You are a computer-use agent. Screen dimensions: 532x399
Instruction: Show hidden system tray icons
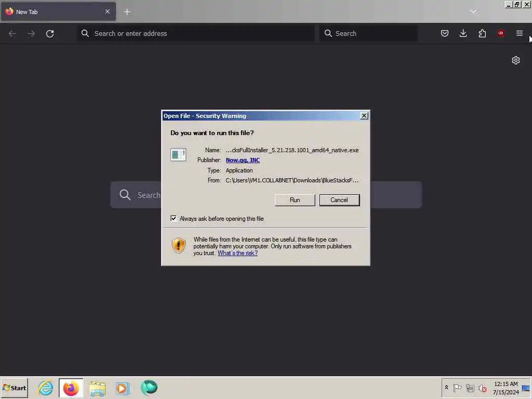coord(446,388)
